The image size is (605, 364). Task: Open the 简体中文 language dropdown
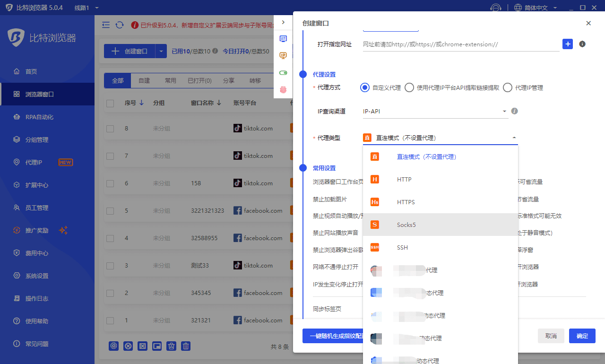[536, 8]
